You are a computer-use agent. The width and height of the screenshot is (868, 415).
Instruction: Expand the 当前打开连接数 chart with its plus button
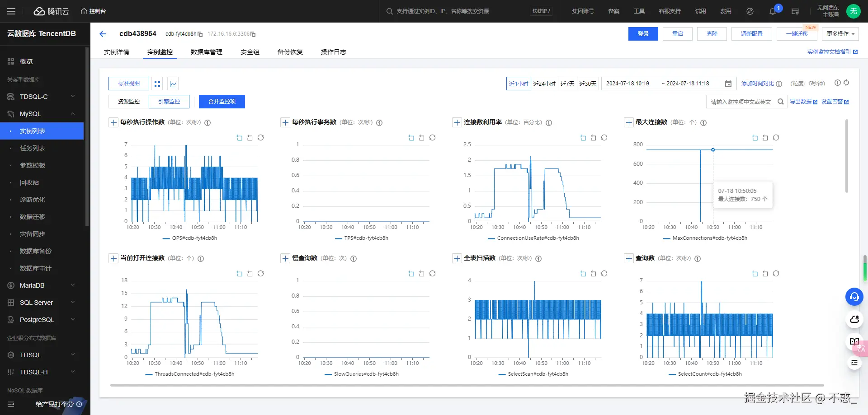(x=113, y=258)
